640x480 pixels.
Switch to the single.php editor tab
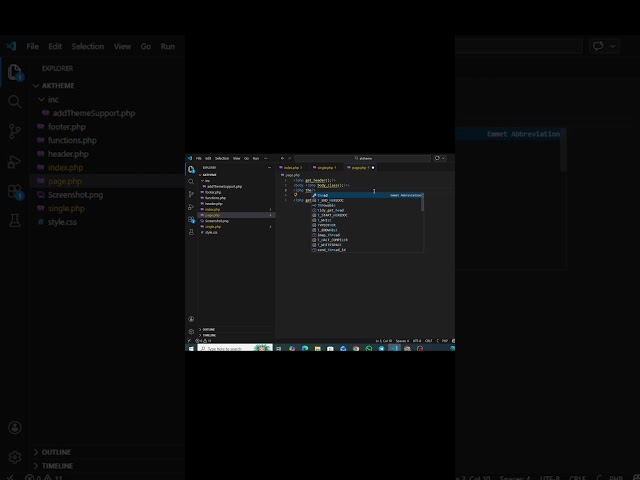pos(325,167)
